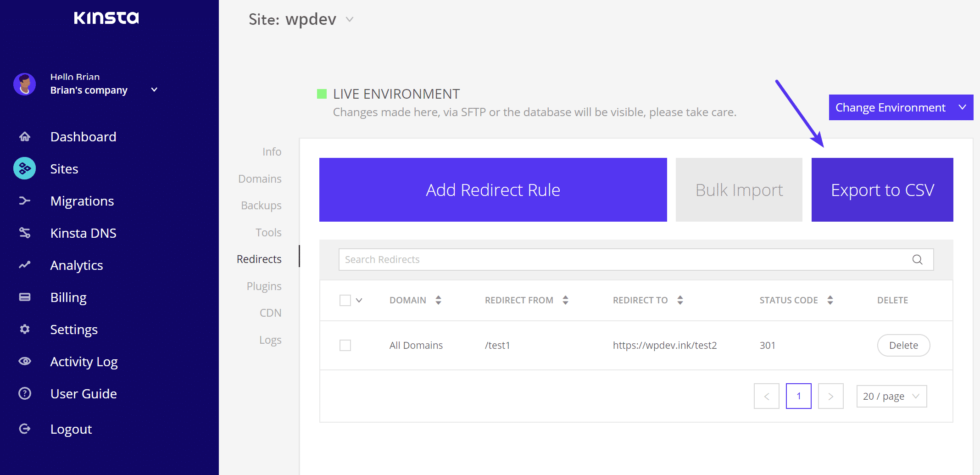980x475 pixels.
Task: Delete the /test1 redirect rule
Action: coord(903,345)
